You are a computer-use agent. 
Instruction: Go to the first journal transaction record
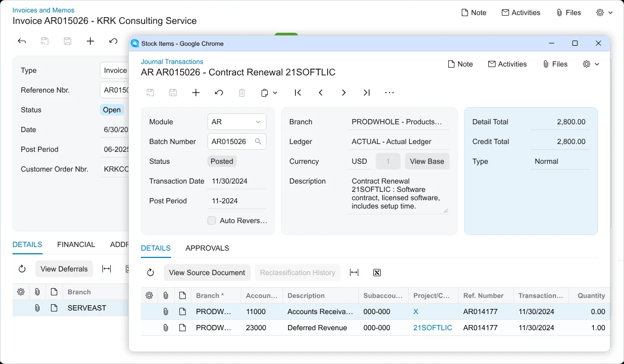coord(298,93)
